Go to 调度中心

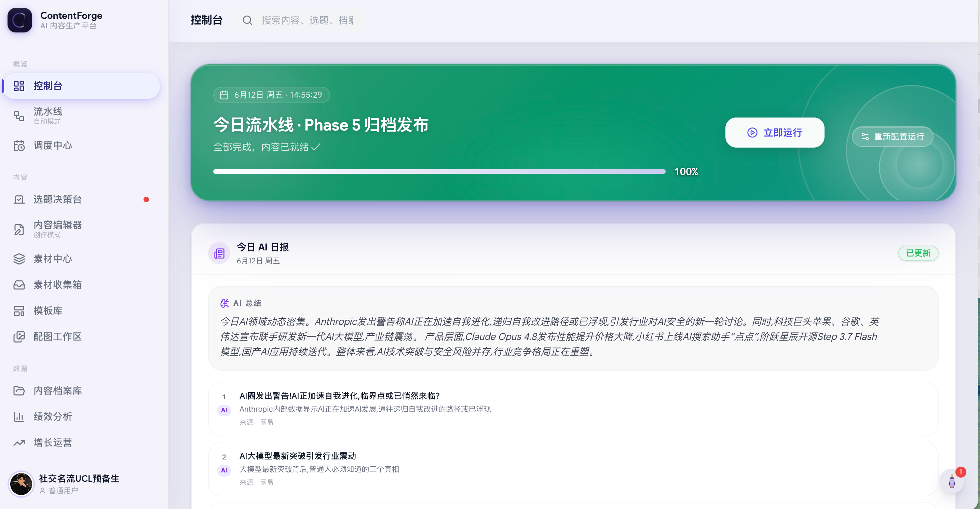pyautogui.click(x=81, y=146)
